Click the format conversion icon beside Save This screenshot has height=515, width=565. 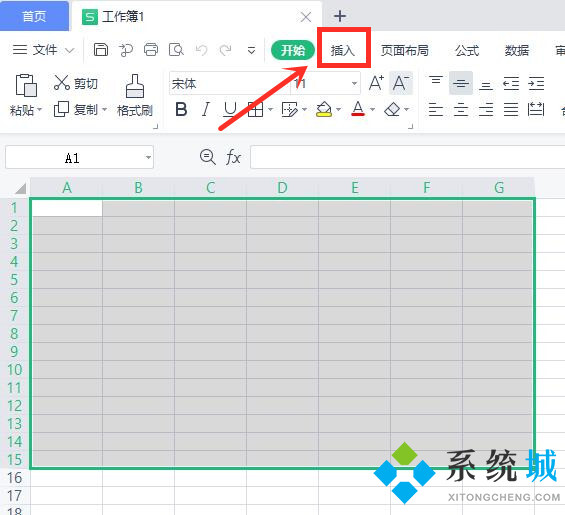[126, 50]
